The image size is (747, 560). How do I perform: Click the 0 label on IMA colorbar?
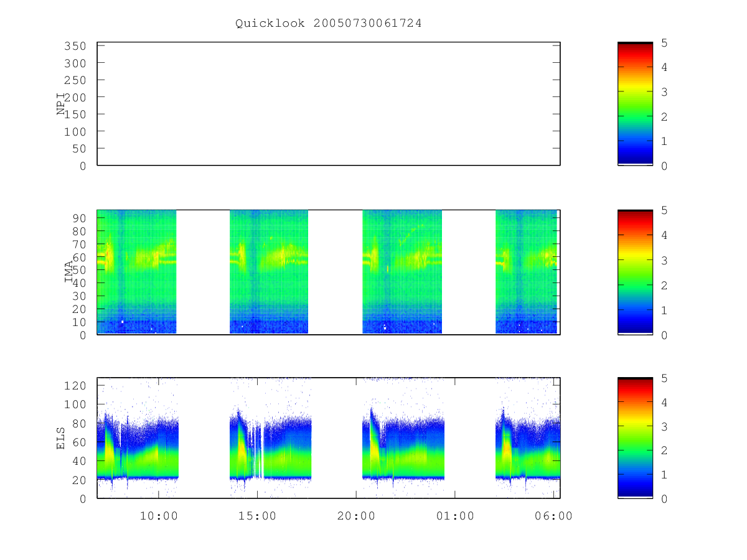pos(665,335)
